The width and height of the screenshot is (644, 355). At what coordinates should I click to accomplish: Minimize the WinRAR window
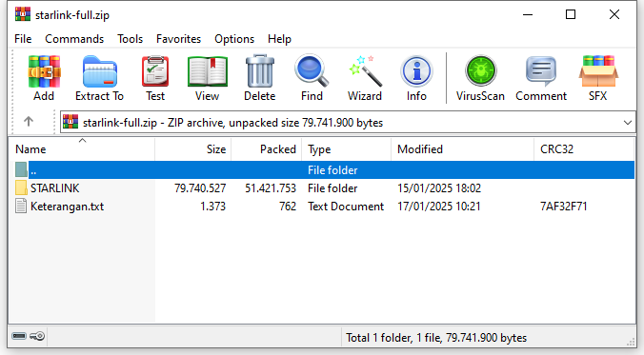coord(528,15)
